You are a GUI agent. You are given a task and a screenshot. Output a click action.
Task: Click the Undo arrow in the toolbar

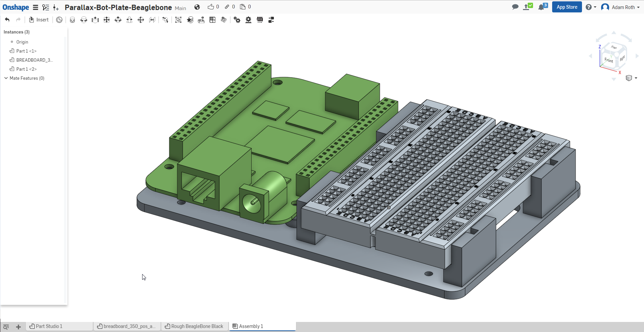[x=7, y=20]
